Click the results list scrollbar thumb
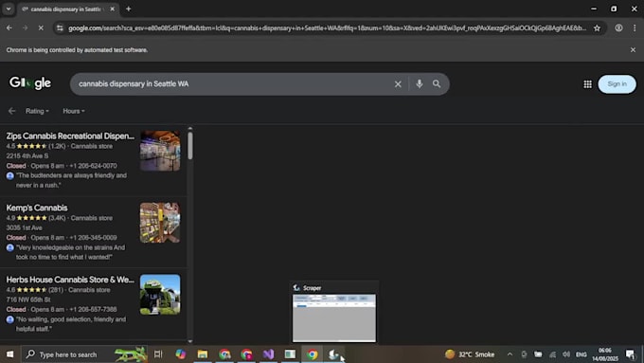The image size is (644, 363). point(189,146)
